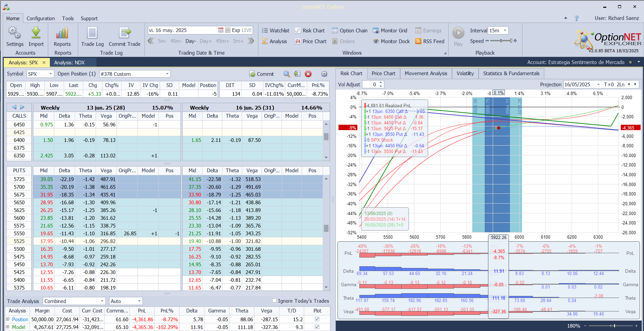Screen dimensions: 644x331
Task: Step back with the double-left chevron
Action: tap(151, 41)
